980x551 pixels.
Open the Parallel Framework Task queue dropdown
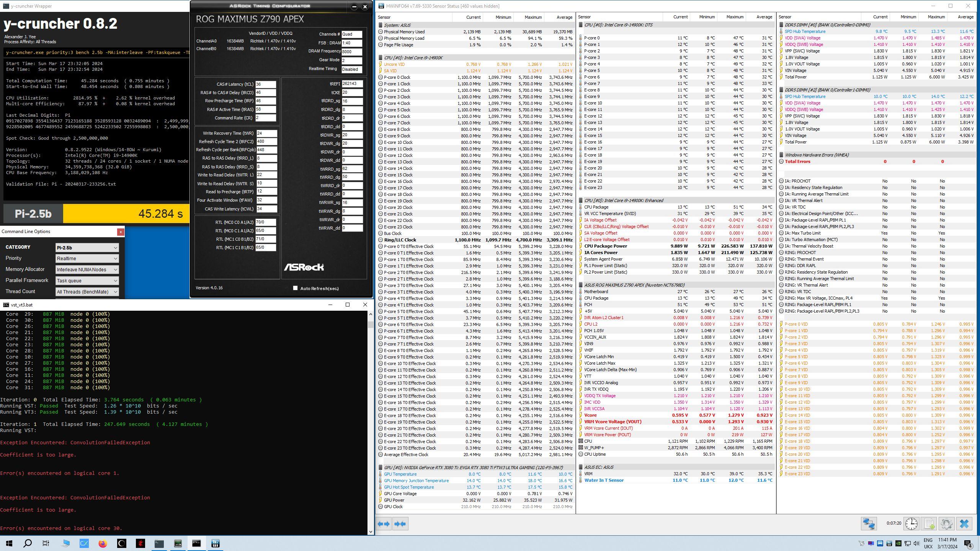(x=87, y=281)
